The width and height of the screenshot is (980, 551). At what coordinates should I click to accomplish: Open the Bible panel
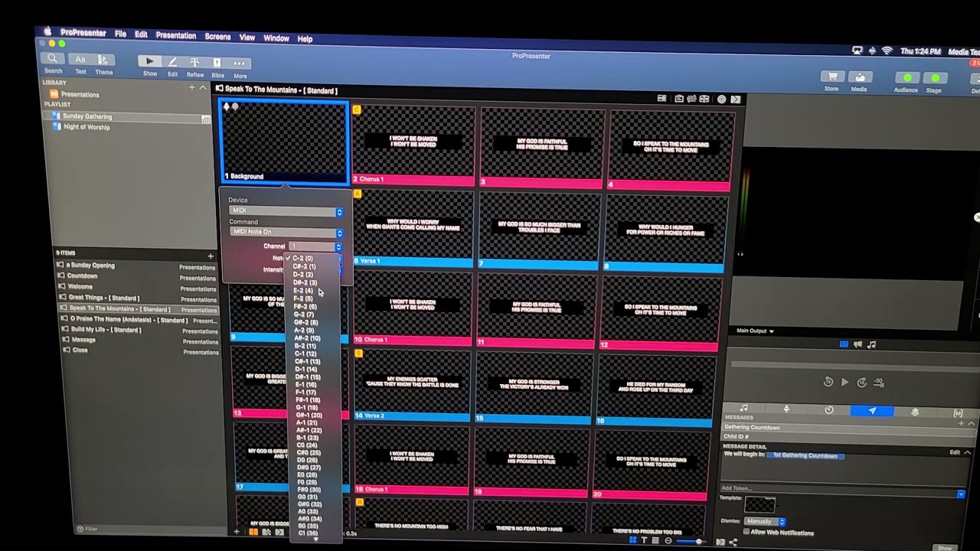[217, 63]
